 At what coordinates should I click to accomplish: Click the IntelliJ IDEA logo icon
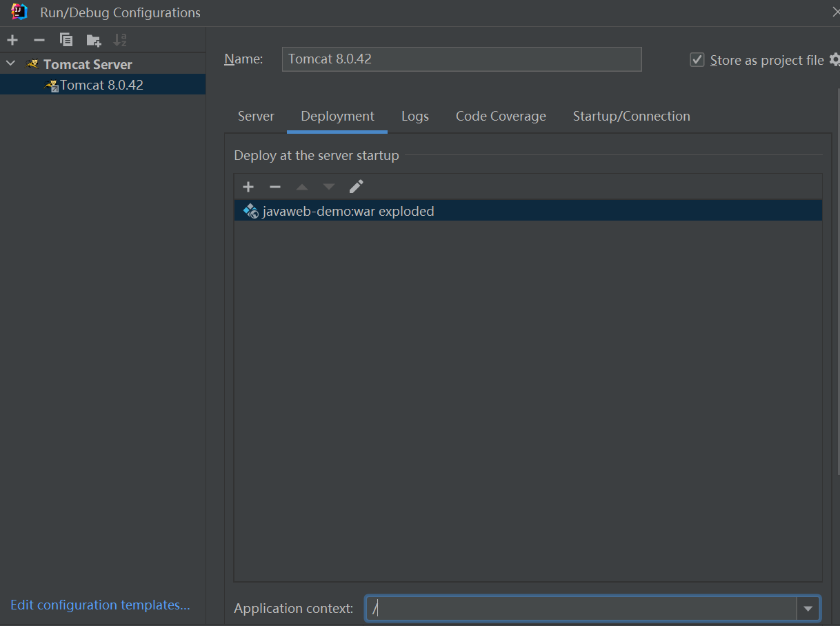pos(20,12)
